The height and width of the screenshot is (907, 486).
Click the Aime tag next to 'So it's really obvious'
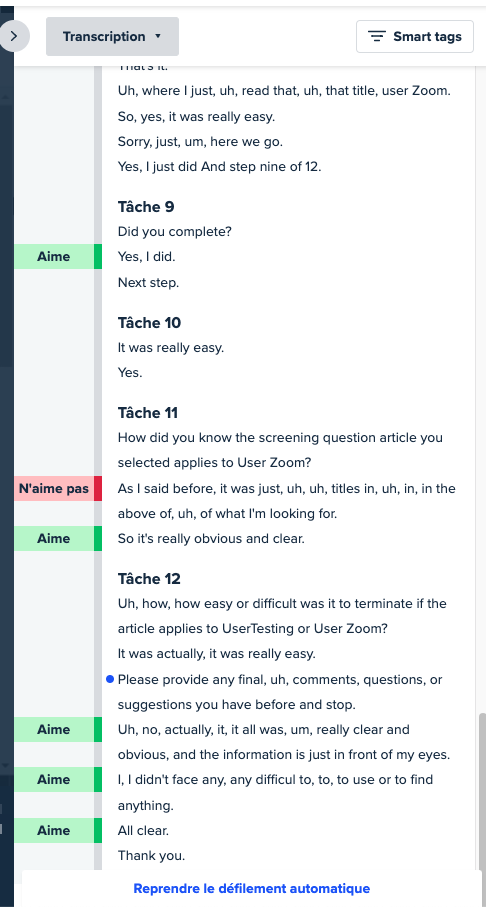coord(54,538)
